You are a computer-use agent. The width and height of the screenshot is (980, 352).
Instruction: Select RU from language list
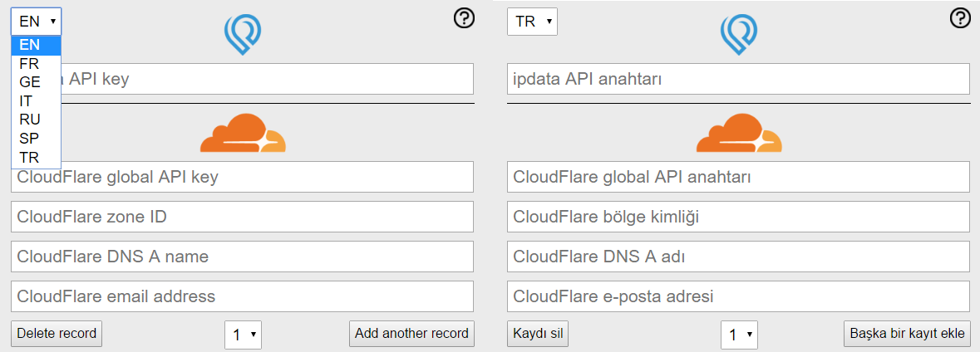coord(37,120)
